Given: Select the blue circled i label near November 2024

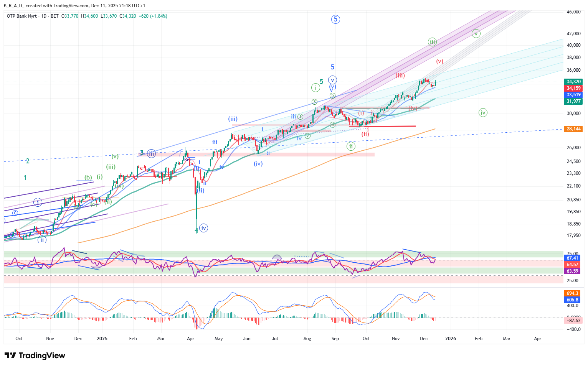Looking at the screenshot, I should pos(38,202).
